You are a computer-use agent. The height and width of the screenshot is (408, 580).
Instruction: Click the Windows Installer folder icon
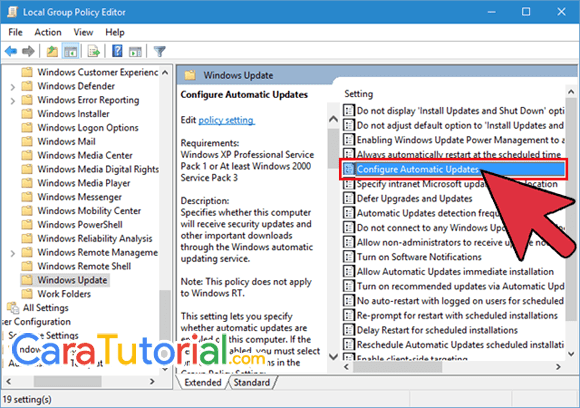pyautogui.click(x=27, y=114)
